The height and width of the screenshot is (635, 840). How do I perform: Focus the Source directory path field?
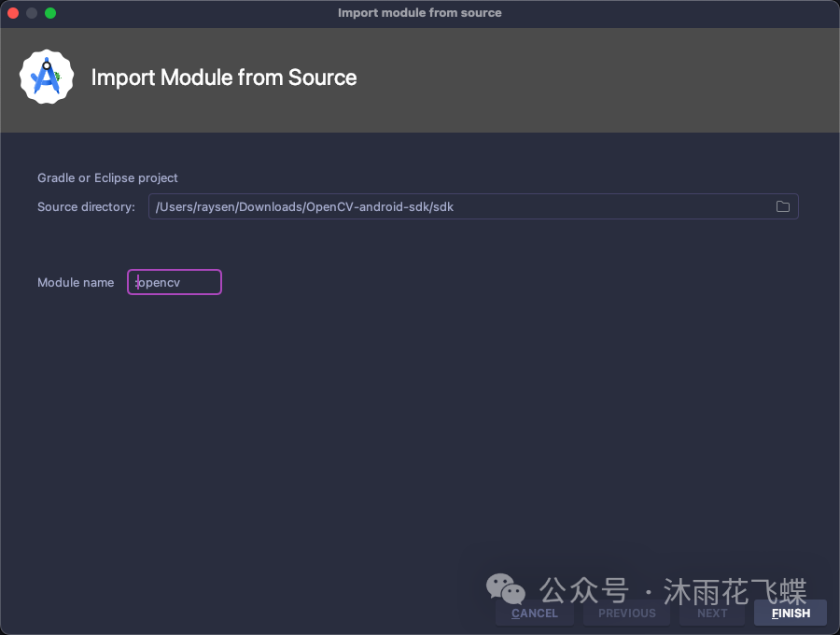473,206
